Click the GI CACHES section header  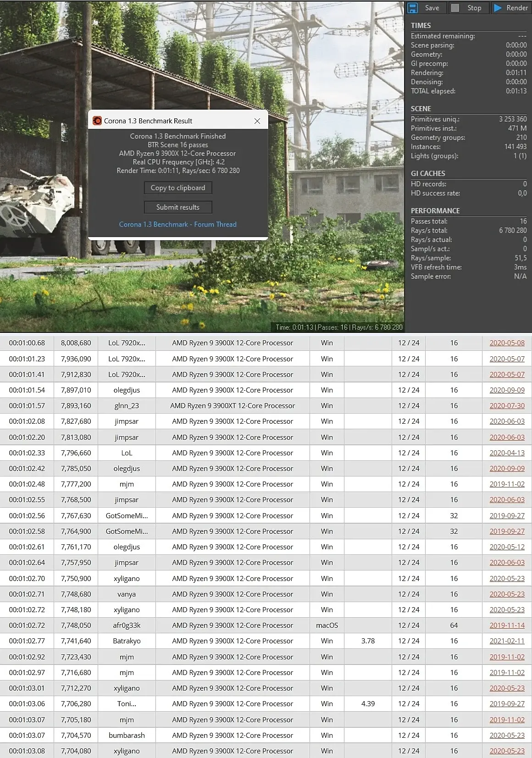click(428, 174)
